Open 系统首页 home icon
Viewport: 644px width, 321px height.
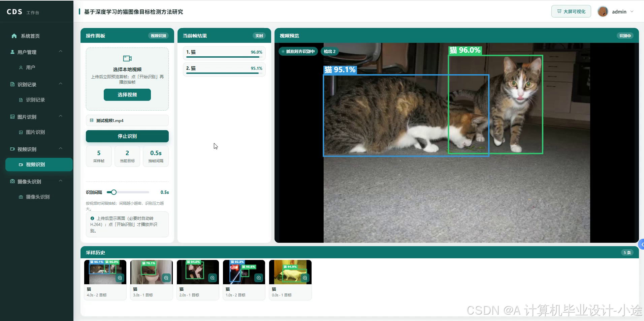pyautogui.click(x=14, y=36)
